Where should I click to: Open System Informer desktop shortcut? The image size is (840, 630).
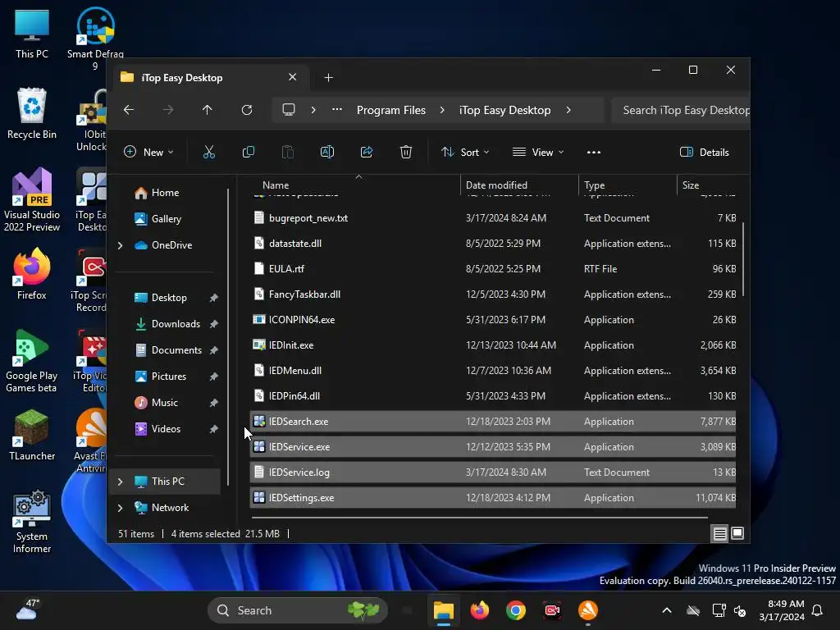[x=32, y=522]
